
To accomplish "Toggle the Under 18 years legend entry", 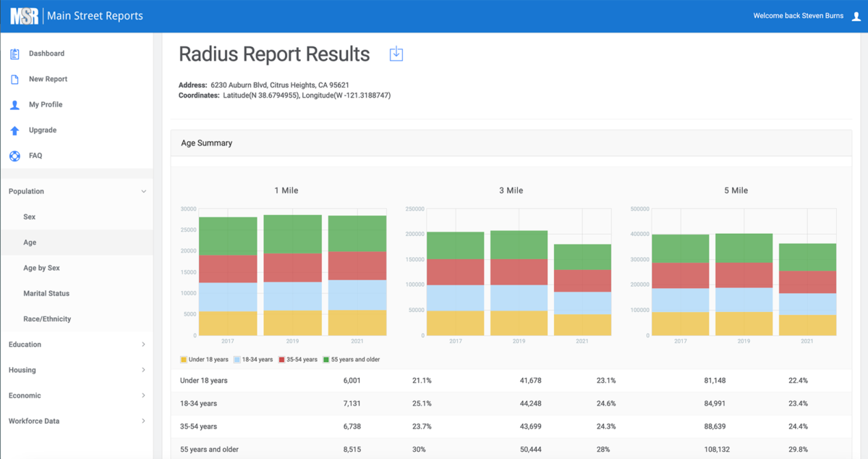I will tap(204, 359).
